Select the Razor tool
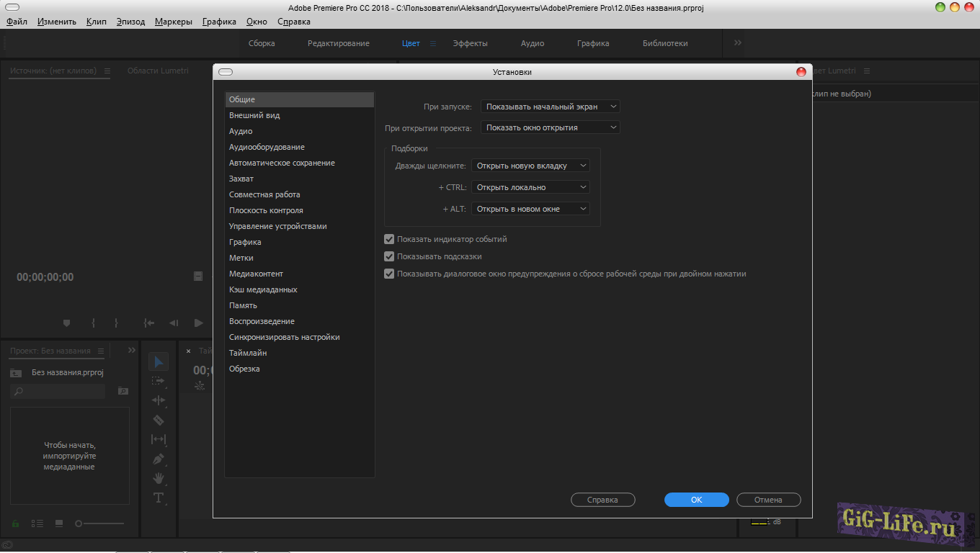This screenshot has height=553, width=980. [x=159, y=420]
